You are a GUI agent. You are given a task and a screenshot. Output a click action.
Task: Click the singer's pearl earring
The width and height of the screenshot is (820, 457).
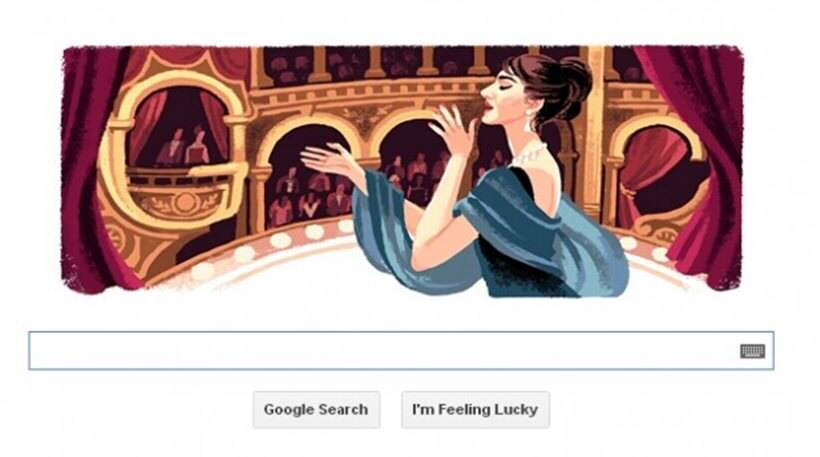coord(530,112)
